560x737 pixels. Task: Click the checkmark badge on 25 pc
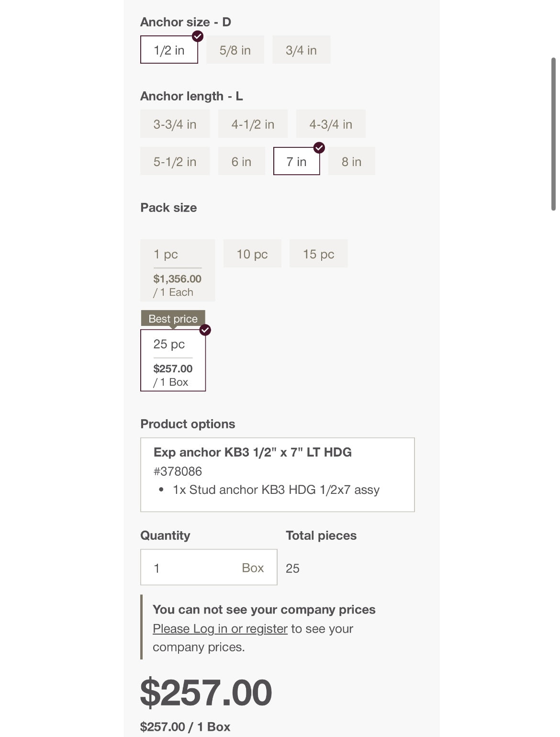[205, 330]
